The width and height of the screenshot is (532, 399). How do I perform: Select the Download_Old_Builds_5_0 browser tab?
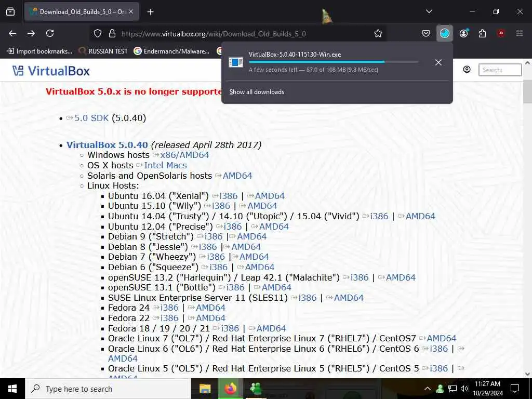click(x=82, y=12)
